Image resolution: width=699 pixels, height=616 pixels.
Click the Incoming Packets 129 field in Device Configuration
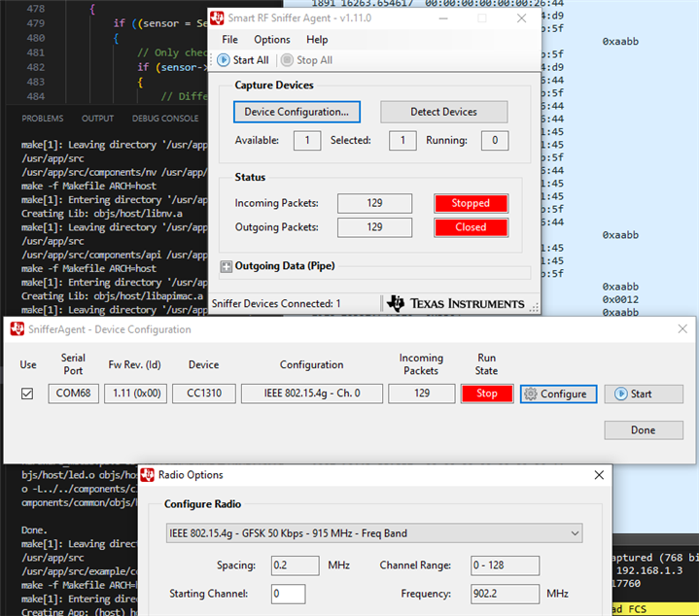point(421,394)
